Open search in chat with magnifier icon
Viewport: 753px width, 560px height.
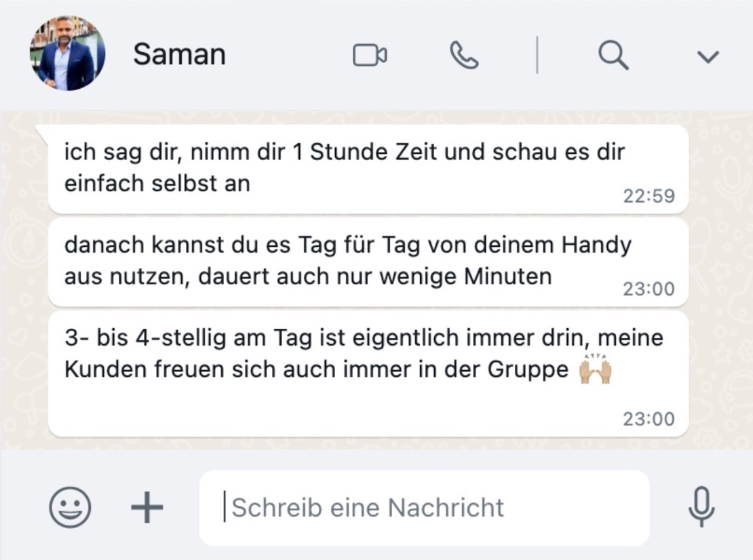[613, 55]
